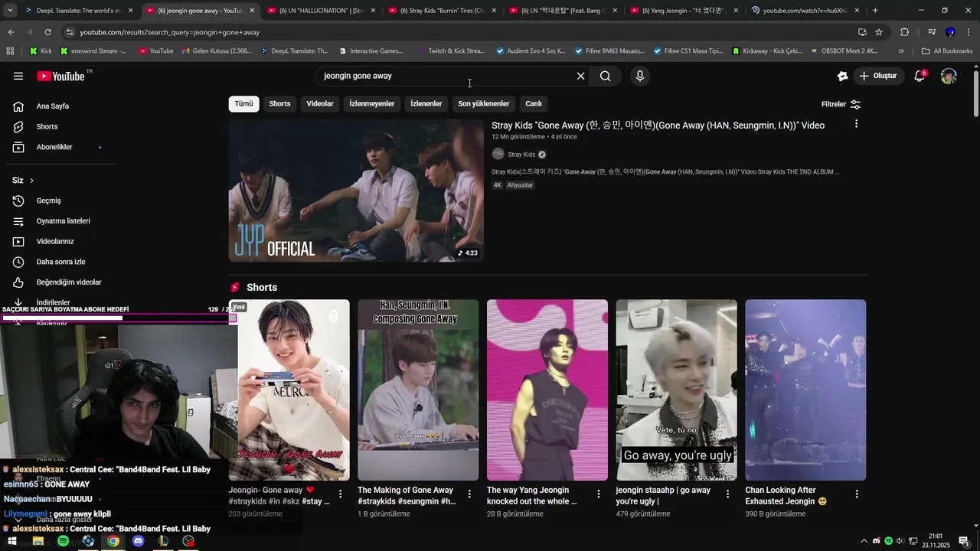The height and width of the screenshot is (551, 980).
Task: Open the tab search dropdown arrow
Action: [x=10, y=11]
